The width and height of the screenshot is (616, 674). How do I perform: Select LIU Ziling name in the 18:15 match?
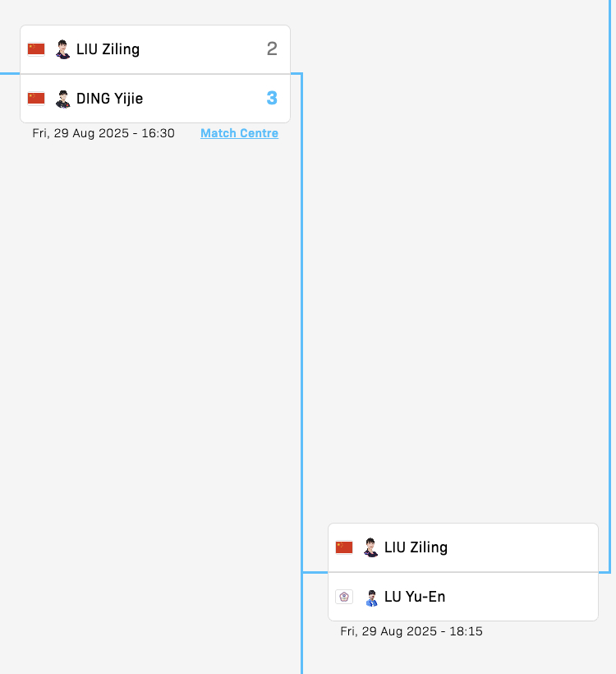416,547
